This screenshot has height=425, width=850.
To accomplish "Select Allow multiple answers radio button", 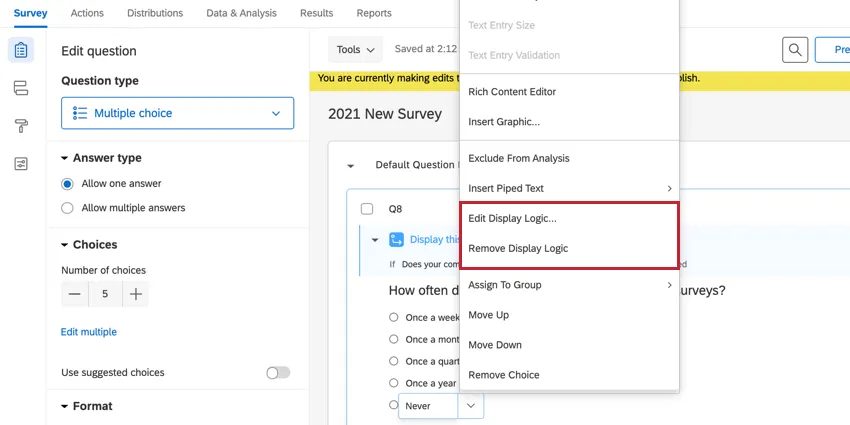I will pyautogui.click(x=68, y=208).
